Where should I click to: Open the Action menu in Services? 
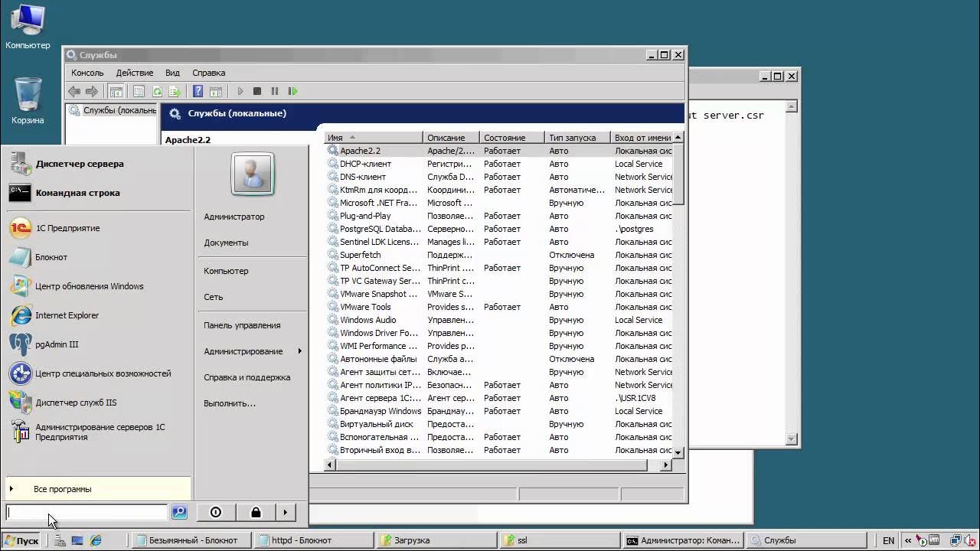pos(135,73)
